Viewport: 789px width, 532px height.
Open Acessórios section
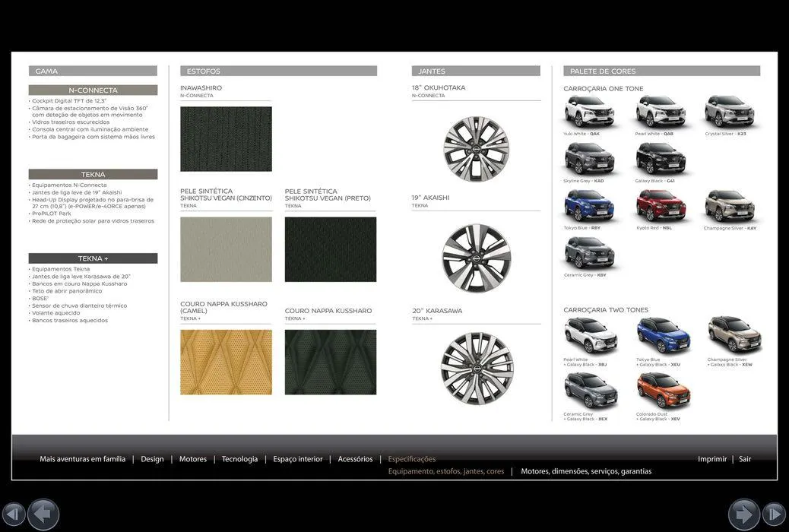[355, 459]
